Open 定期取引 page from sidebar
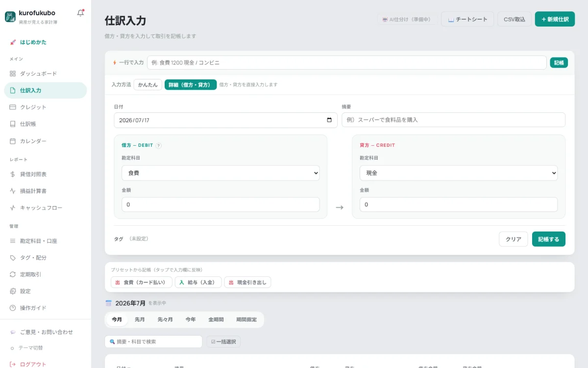Screen dimensions: 588x368 (x=46, y=274)
